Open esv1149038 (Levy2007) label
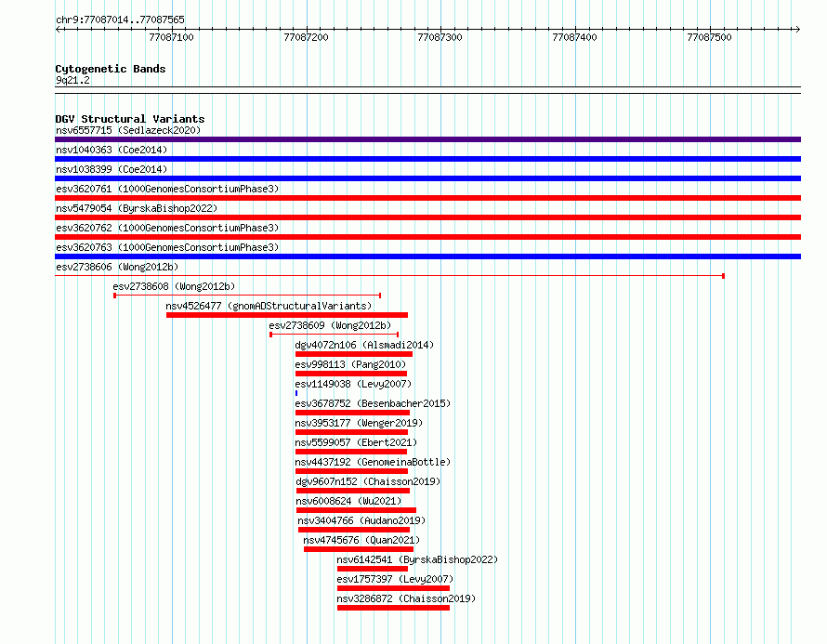This screenshot has height=644, width=827. coord(353,384)
